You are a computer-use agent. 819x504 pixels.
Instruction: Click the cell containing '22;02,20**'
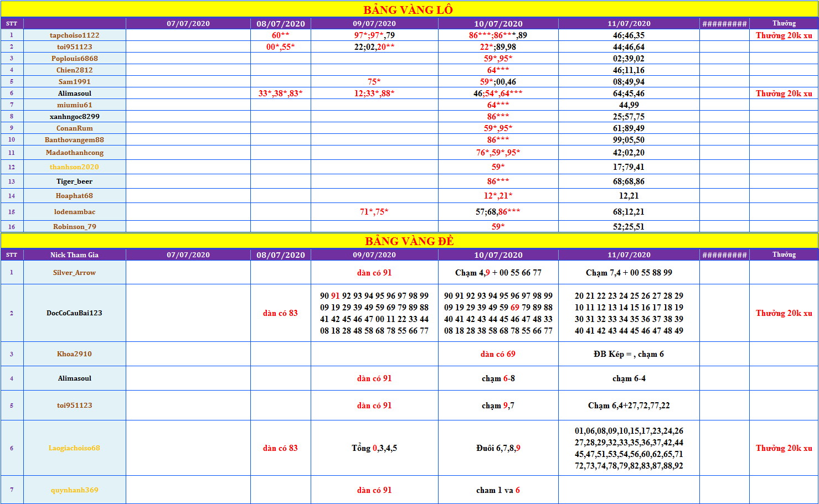tap(374, 47)
